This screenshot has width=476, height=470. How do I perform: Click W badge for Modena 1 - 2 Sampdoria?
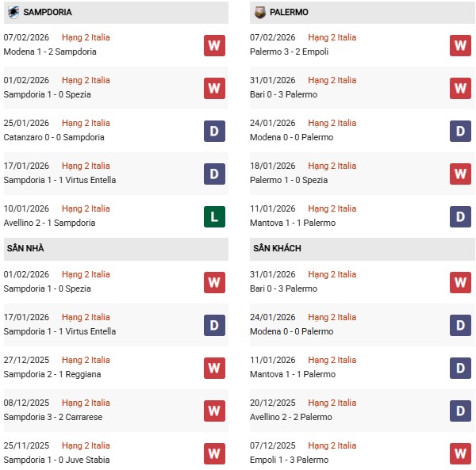(x=214, y=45)
